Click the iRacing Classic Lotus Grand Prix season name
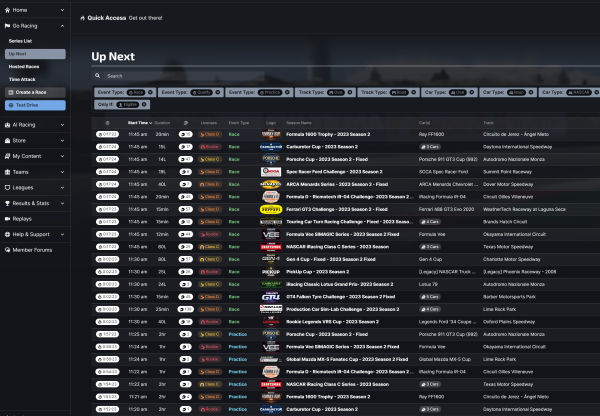Viewport: 600px width, 416px height. click(x=339, y=284)
